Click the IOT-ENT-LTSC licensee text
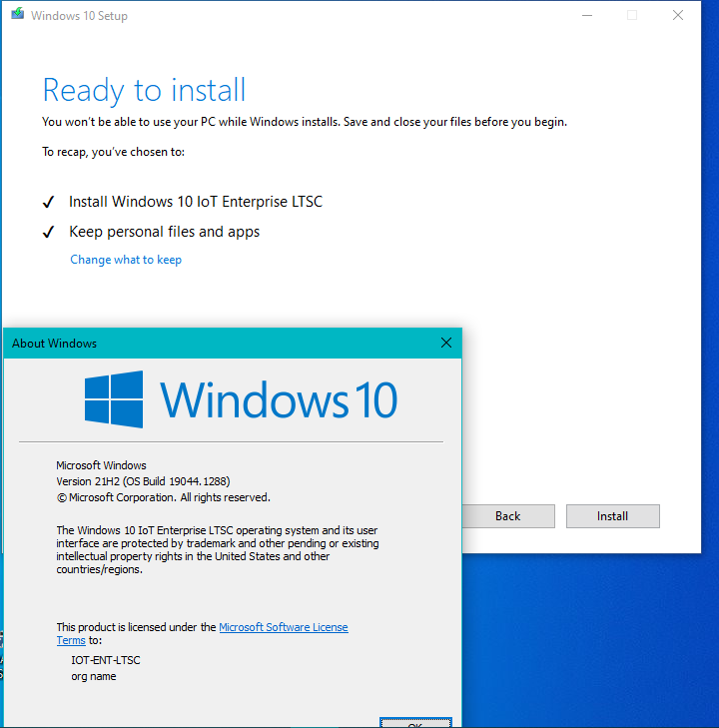719x728 pixels. tap(106, 660)
